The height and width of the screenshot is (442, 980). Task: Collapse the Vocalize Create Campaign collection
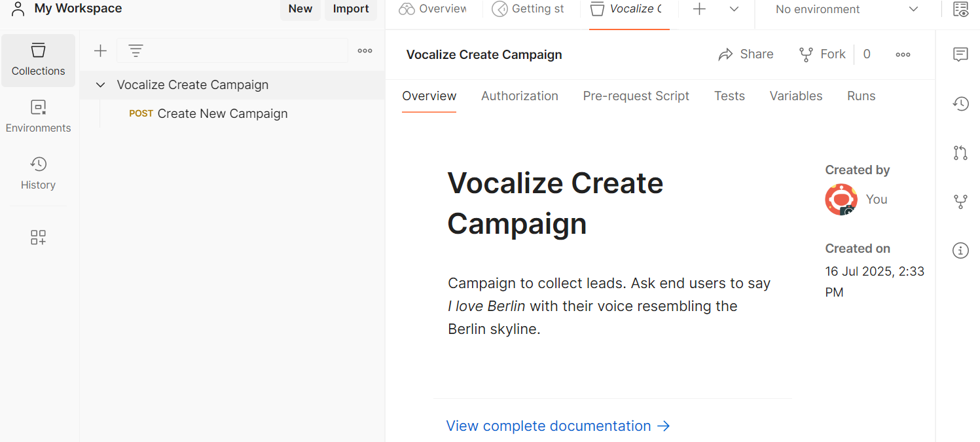pos(101,85)
